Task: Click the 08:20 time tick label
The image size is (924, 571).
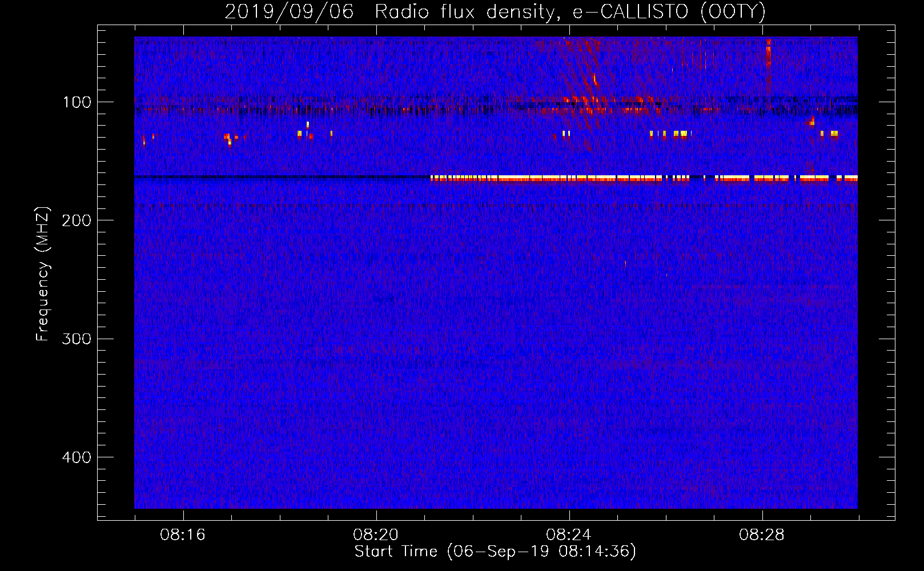Action: coord(376,535)
